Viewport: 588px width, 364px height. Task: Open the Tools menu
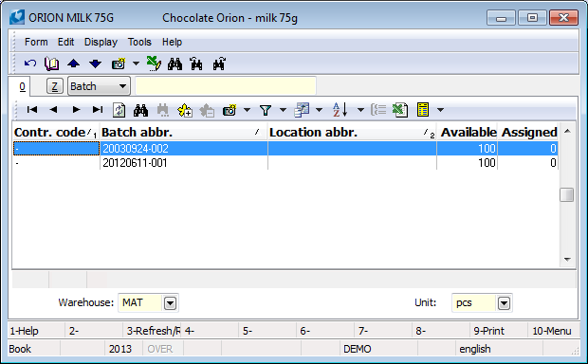tap(139, 42)
